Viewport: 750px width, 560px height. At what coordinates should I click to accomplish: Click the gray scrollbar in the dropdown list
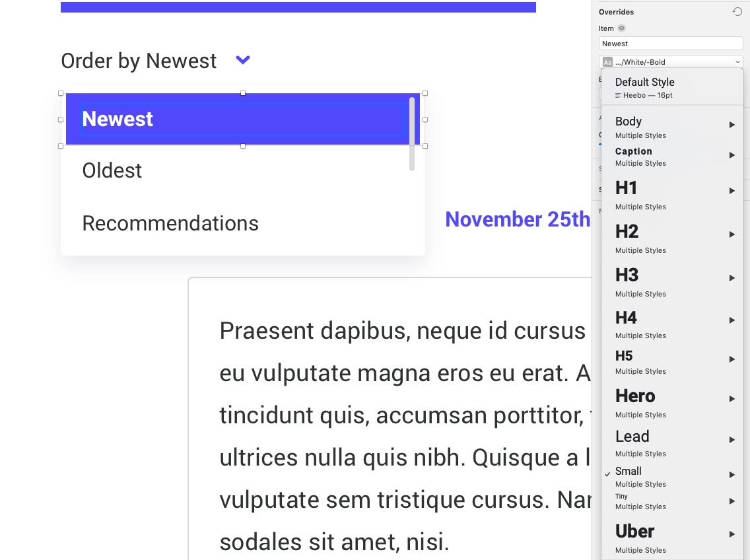412,133
